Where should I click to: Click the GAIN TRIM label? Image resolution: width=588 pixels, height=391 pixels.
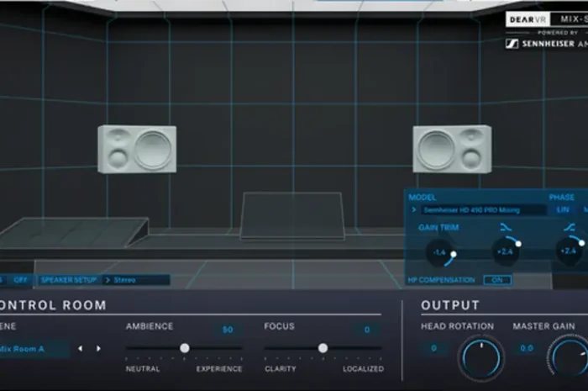438,227
